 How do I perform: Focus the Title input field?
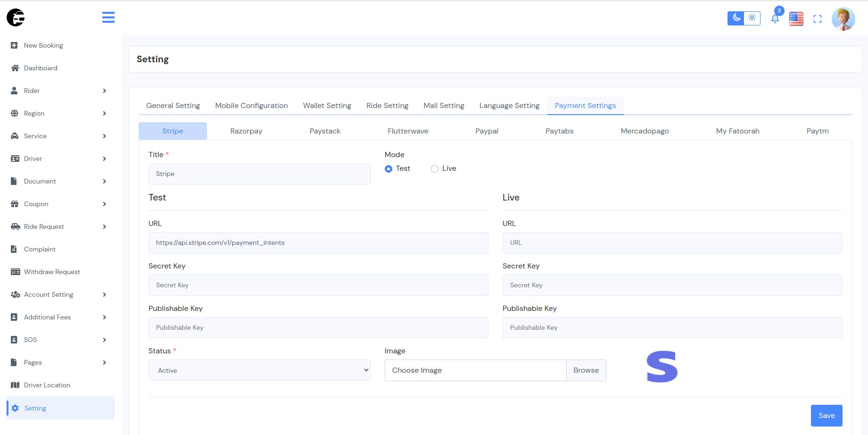click(x=259, y=174)
